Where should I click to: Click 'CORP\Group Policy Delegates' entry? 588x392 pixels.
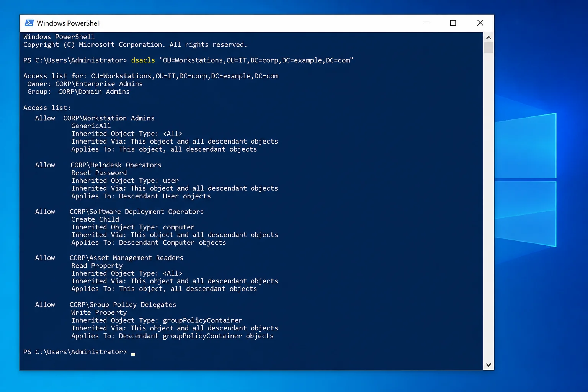123,305
